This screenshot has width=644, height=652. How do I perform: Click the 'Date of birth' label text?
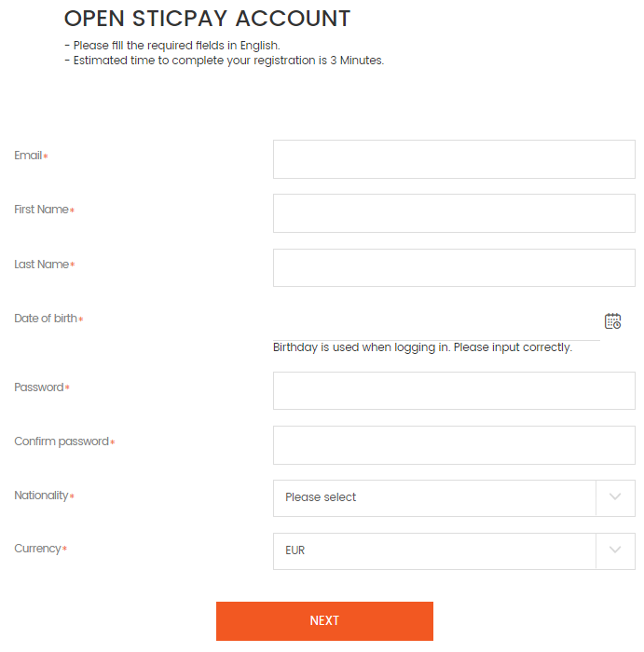[46, 319]
